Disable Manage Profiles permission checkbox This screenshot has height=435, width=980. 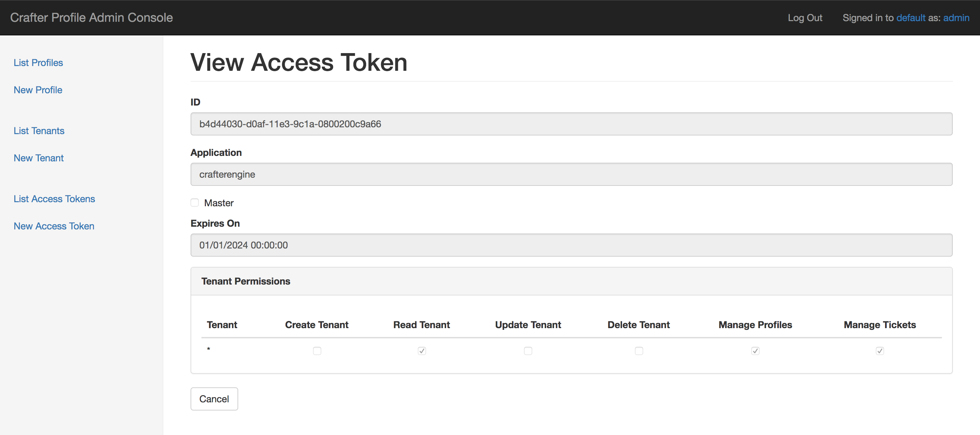(x=755, y=351)
